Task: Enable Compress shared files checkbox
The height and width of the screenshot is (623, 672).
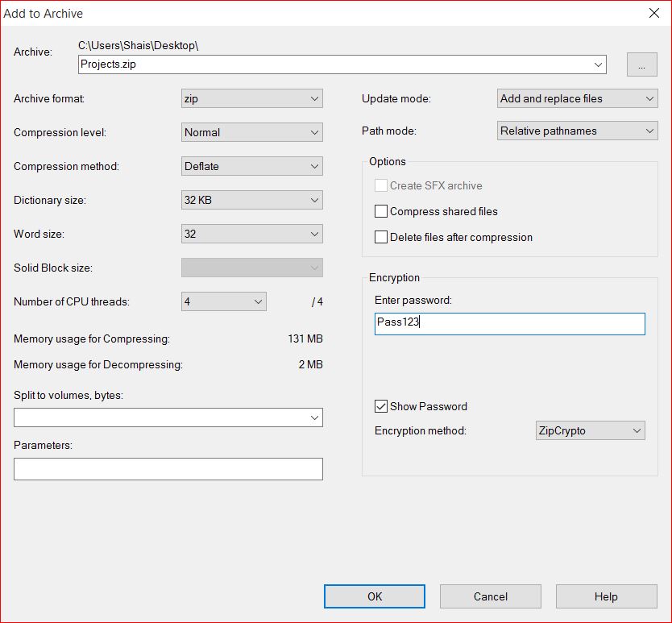Action: (381, 212)
